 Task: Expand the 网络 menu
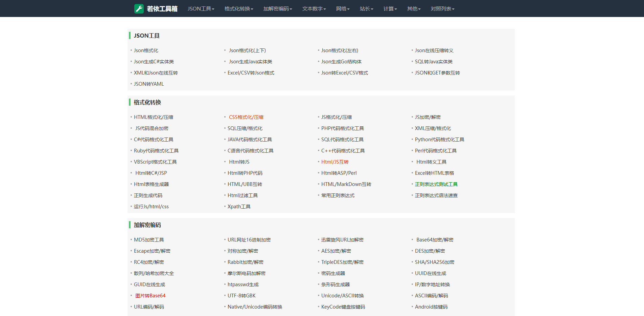coord(343,8)
